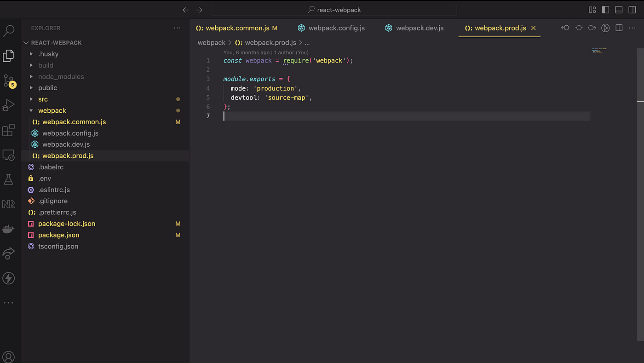Screen dimensions: 644x363
Task: Open webpack.dev.js in file tree
Action: (105, 144)
